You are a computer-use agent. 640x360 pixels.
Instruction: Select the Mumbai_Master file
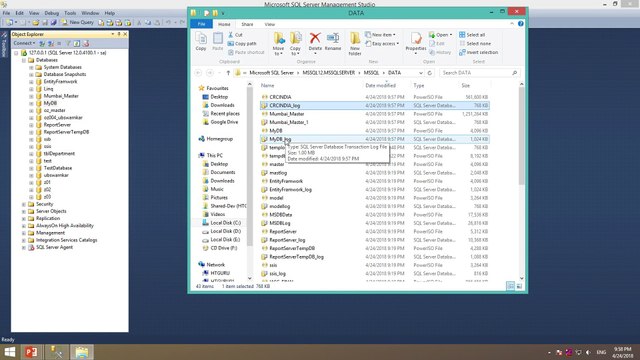coord(287,114)
